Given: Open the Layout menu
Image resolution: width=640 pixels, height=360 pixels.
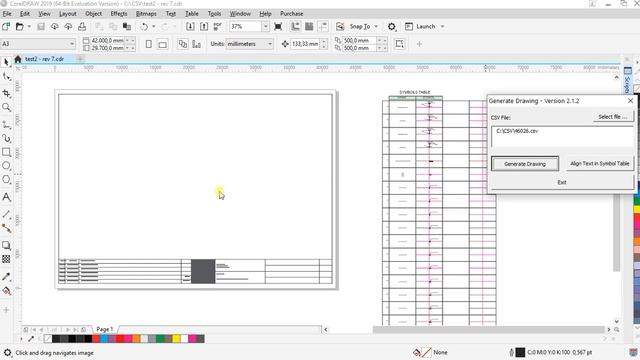Looking at the screenshot, I should (68, 13).
